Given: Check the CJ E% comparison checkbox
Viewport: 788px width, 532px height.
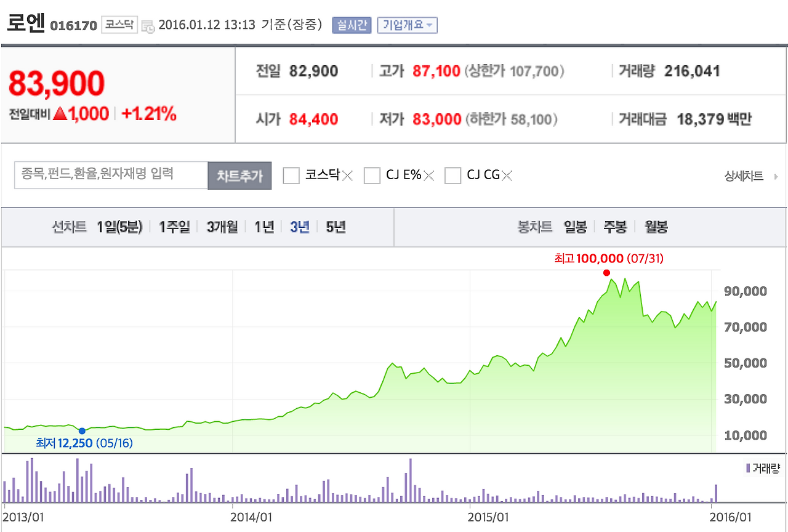Looking at the screenshot, I should (x=372, y=175).
